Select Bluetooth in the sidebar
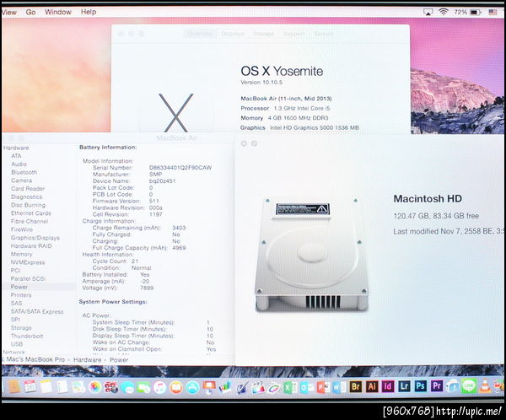The image size is (506, 420). [x=24, y=172]
